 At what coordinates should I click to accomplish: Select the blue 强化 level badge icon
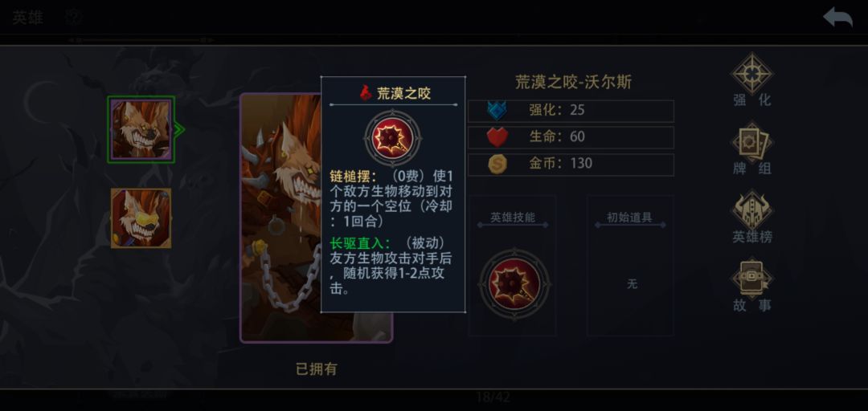497,109
